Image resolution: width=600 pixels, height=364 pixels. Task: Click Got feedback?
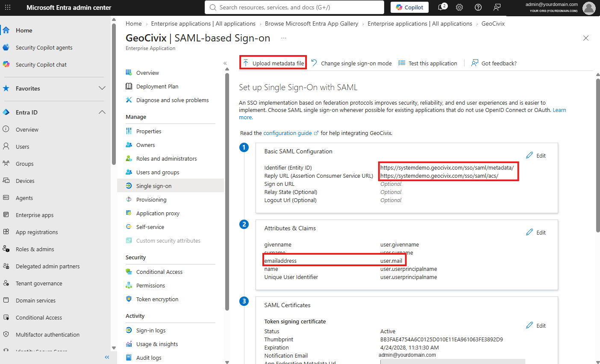pos(494,63)
